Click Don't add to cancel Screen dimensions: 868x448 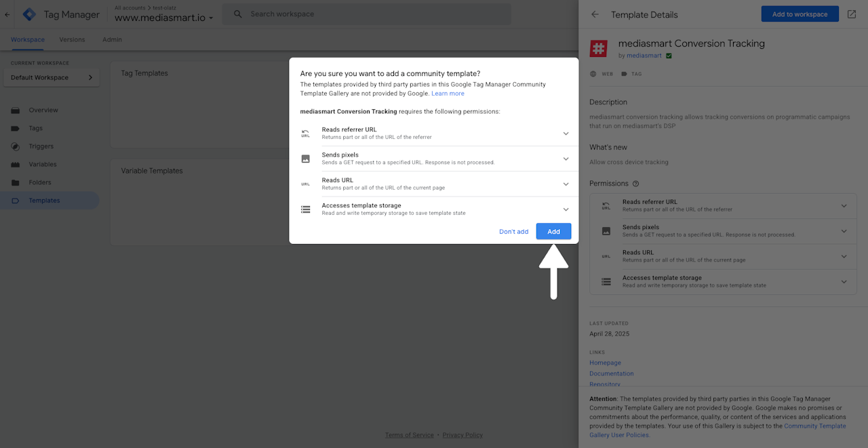click(513, 231)
